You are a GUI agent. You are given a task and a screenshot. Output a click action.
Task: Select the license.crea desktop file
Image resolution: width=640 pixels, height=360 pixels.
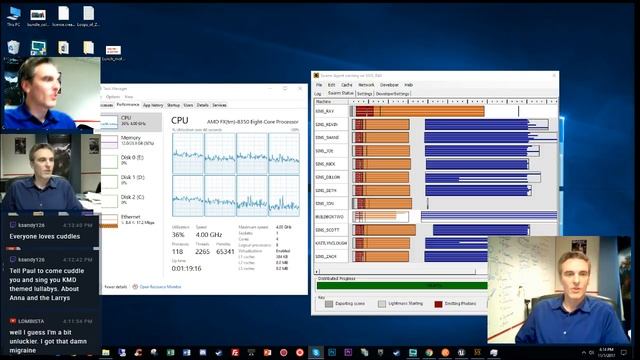(63, 16)
